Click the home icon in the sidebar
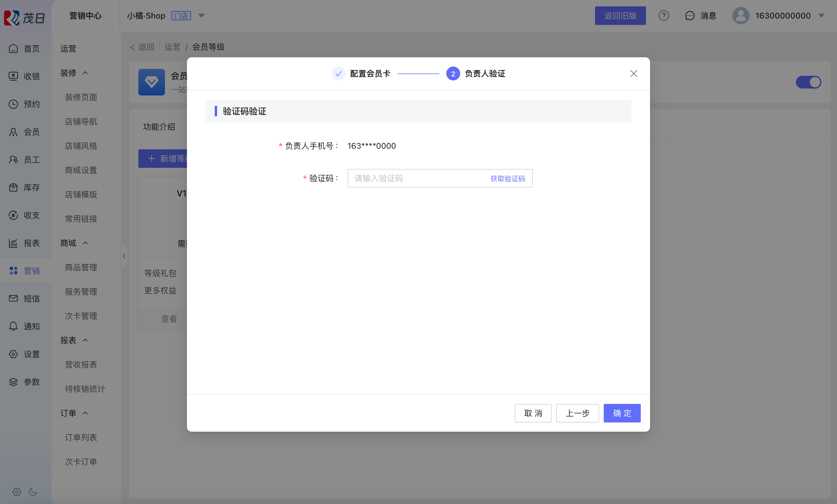837x504 pixels. coord(13,49)
